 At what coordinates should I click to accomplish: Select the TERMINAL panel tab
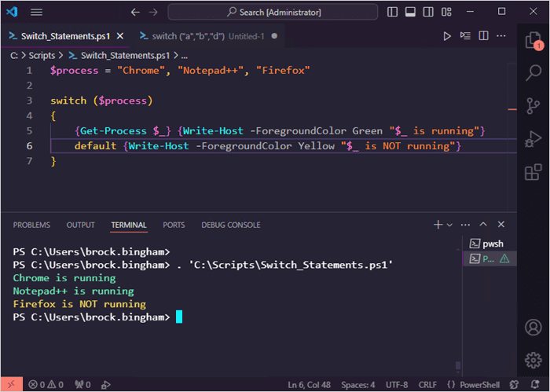(x=129, y=225)
